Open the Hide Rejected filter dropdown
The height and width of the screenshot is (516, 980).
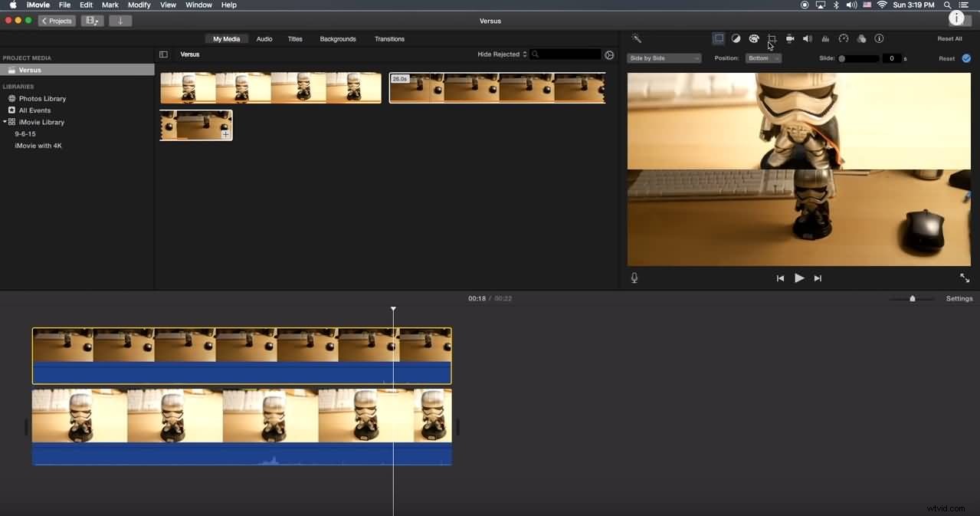(x=502, y=54)
